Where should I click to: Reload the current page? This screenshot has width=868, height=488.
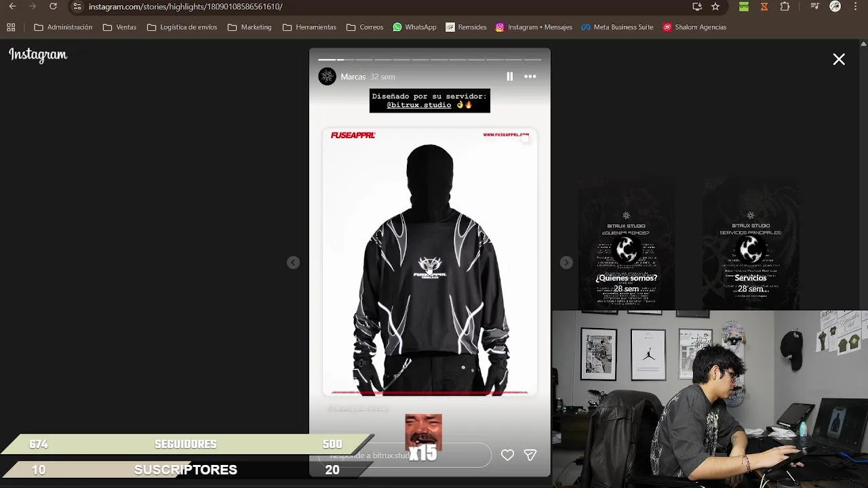pos(53,7)
